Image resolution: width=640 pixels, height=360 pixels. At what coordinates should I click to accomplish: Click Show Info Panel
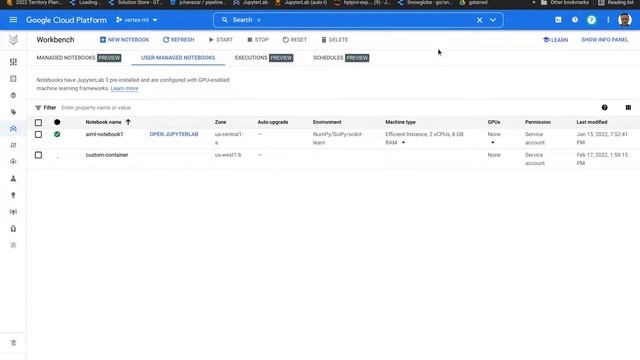(x=604, y=40)
